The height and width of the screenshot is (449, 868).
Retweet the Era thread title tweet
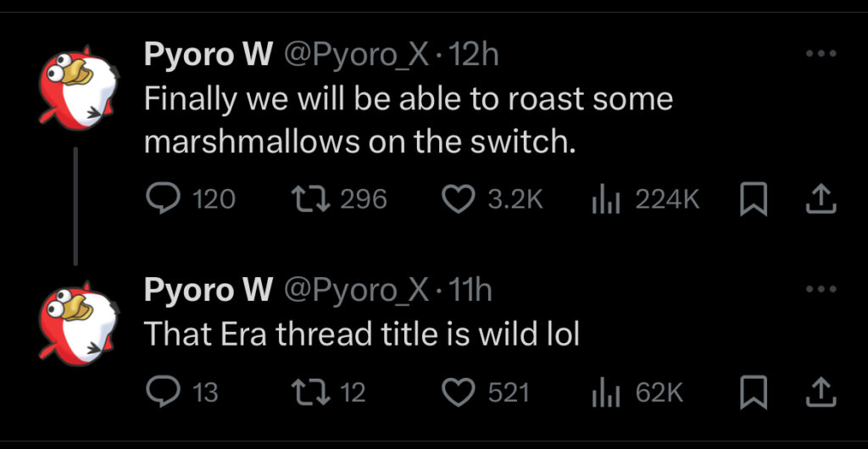pos(303,392)
